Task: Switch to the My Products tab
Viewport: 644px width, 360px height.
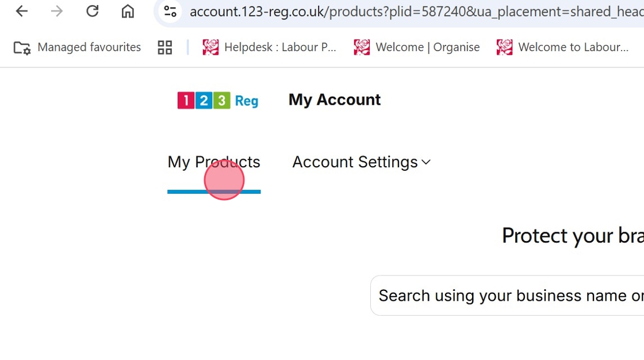Action: (214, 162)
